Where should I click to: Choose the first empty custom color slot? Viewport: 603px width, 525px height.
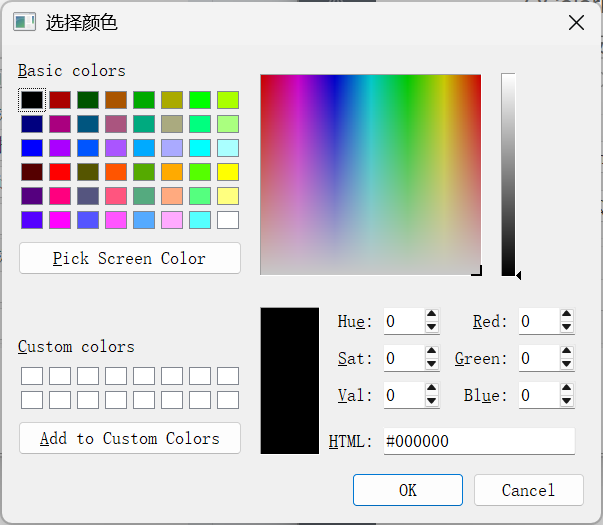[x=32, y=376]
